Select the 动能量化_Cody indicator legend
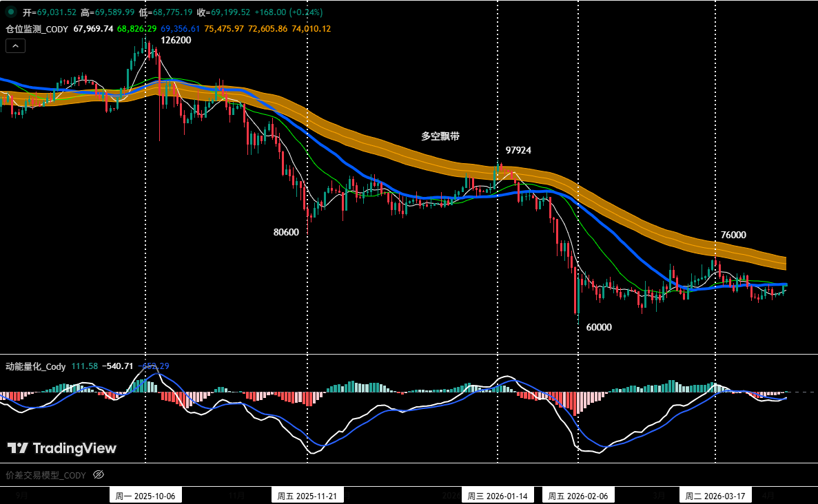The height and width of the screenshot is (504, 818). click(34, 366)
